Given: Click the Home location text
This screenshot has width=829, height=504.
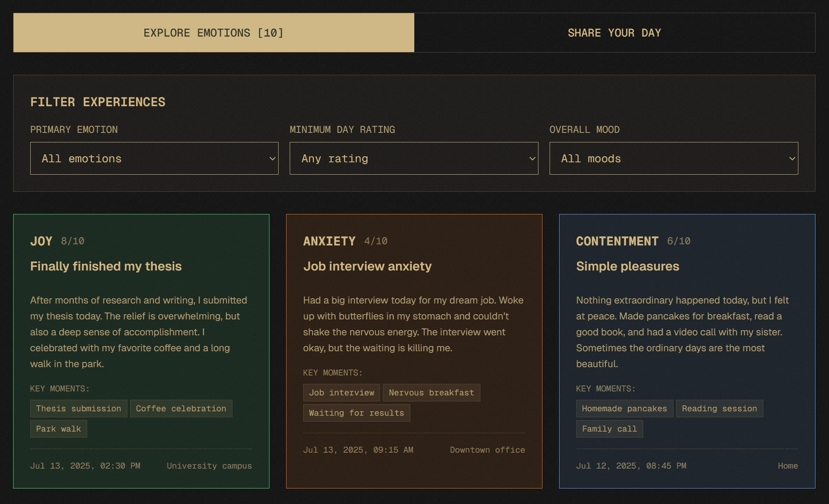Looking at the screenshot, I should point(788,466).
